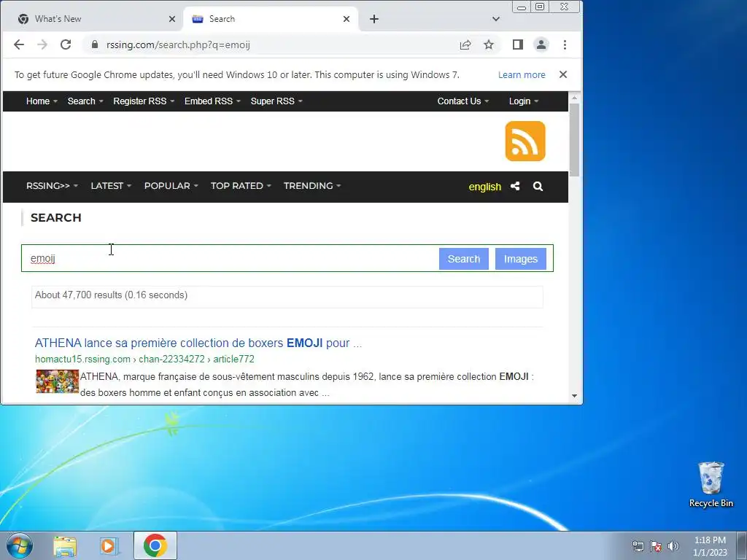The height and width of the screenshot is (560, 747).
Task: Focus the emoij search field
Action: [230, 258]
